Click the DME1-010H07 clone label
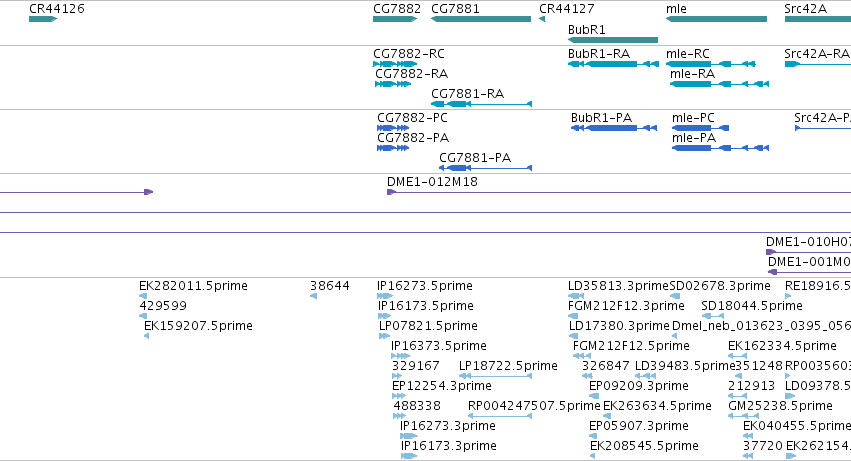The height and width of the screenshot is (461, 851). point(808,242)
